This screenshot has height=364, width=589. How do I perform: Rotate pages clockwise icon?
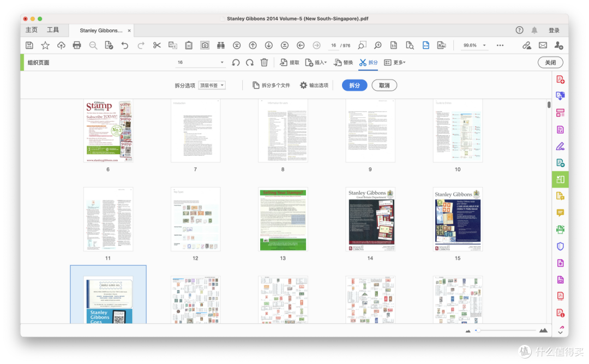coord(250,63)
